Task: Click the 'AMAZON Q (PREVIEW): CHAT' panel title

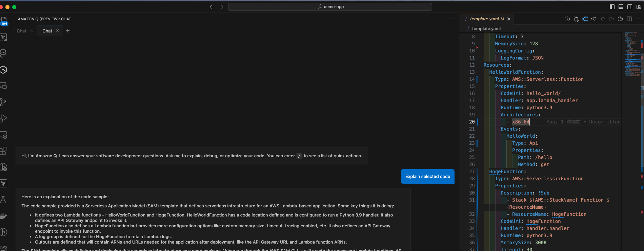Action: tap(44, 19)
